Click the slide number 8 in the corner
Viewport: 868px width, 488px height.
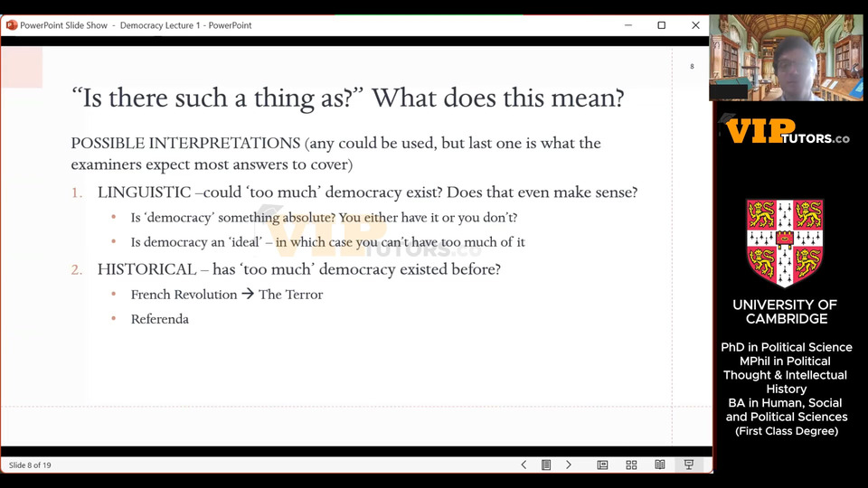click(x=692, y=66)
